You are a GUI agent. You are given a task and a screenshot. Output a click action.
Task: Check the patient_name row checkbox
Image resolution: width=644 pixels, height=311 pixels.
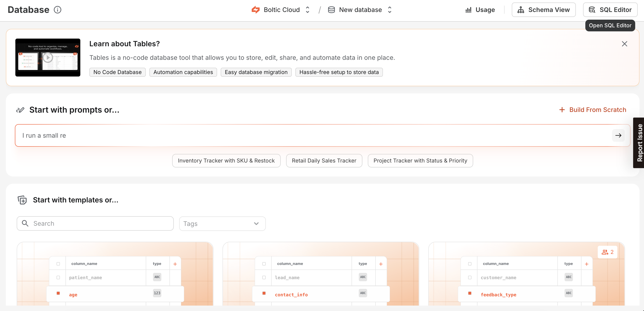click(x=58, y=277)
